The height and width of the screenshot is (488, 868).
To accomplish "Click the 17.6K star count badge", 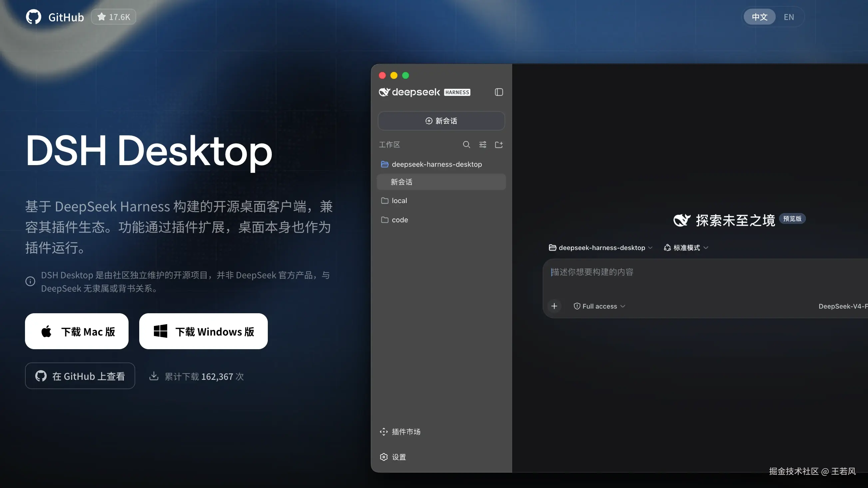I will pyautogui.click(x=114, y=17).
